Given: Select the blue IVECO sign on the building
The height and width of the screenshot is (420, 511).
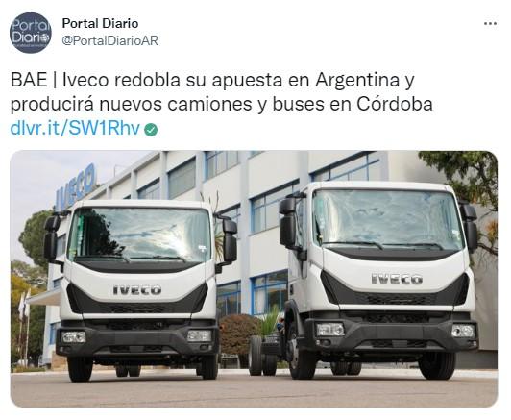Looking at the screenshot, I should (76, 187).
